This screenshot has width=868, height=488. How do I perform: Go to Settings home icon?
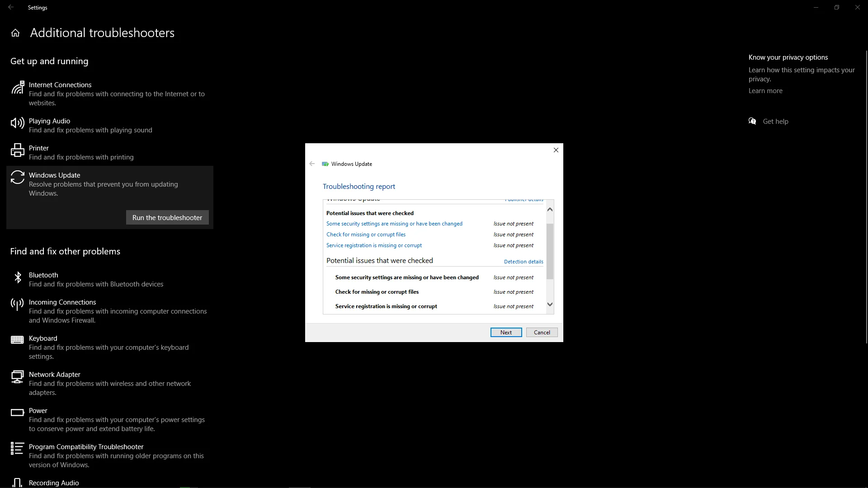(15, 33)
